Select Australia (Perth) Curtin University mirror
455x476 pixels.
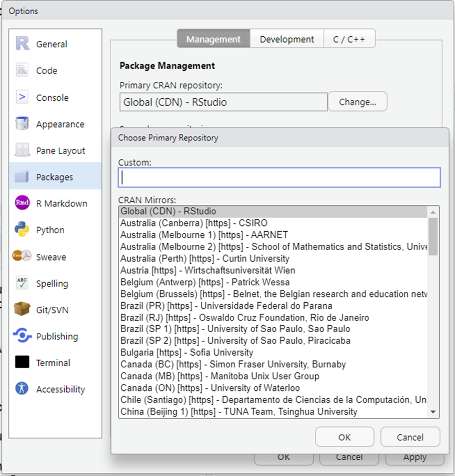click(273, 258)
